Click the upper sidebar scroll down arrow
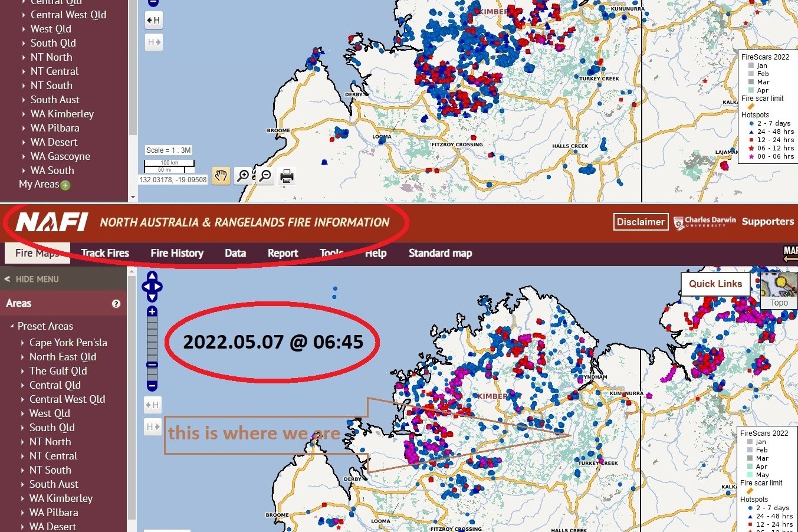The image size is (798, 532). [x=133, y=197]
